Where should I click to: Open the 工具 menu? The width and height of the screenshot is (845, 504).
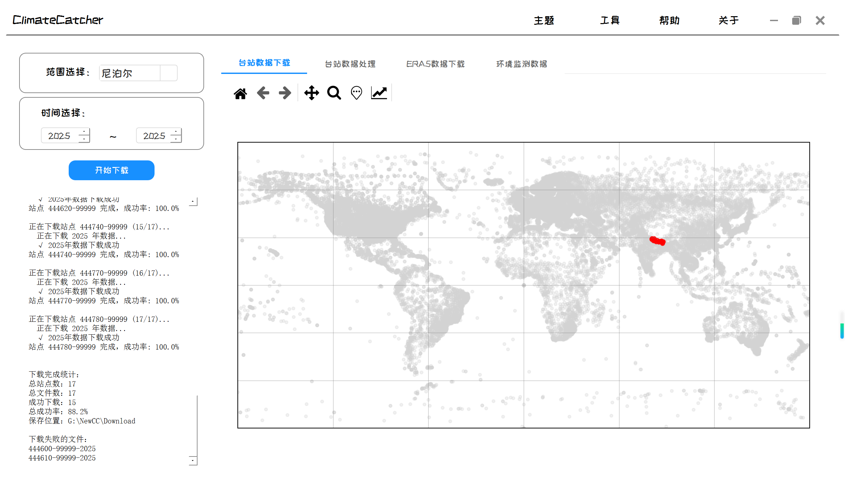tap(610, 21)
